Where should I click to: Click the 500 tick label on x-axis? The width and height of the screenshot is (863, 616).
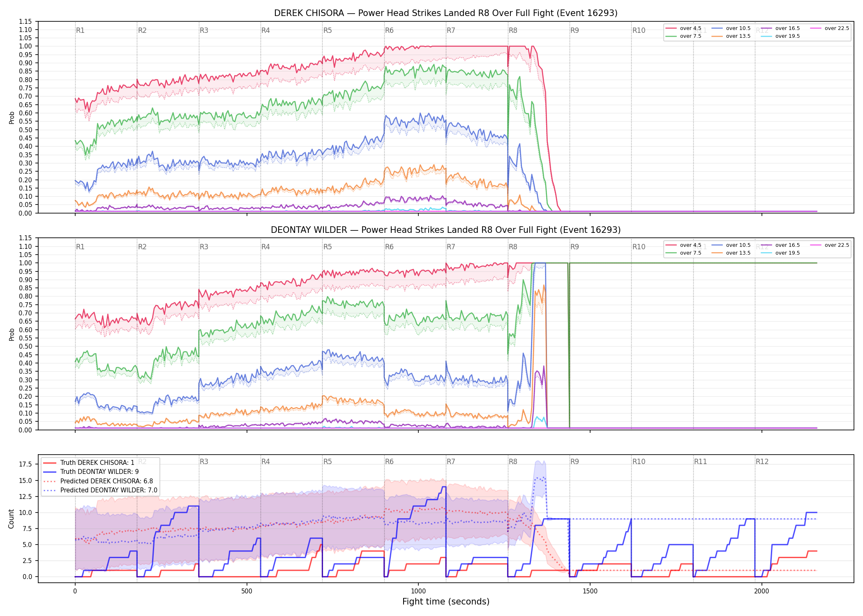coord(247,591)
